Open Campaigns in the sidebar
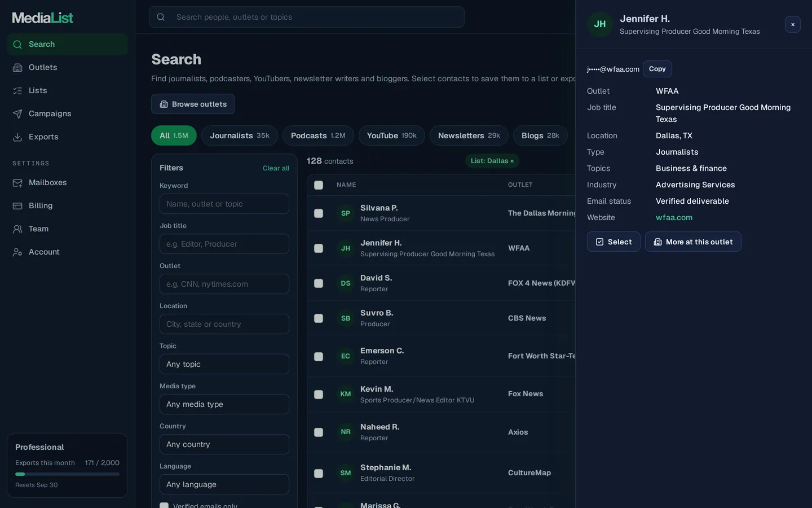 pyautogui.click(x=67, y=113)
